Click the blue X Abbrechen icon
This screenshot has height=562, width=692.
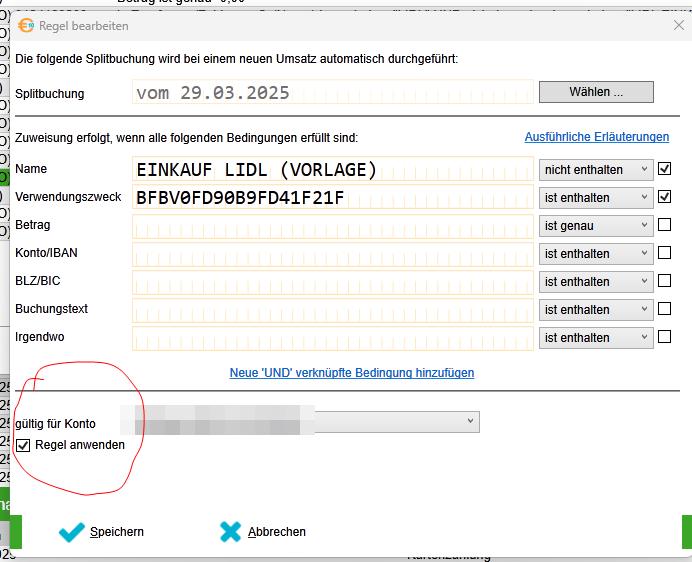230,532
